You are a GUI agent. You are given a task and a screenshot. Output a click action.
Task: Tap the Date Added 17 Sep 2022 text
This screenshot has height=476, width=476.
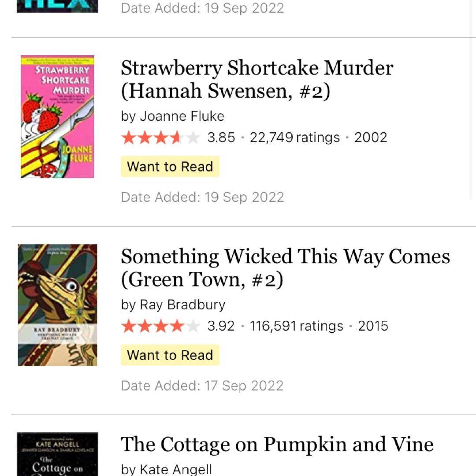point(202,386)
